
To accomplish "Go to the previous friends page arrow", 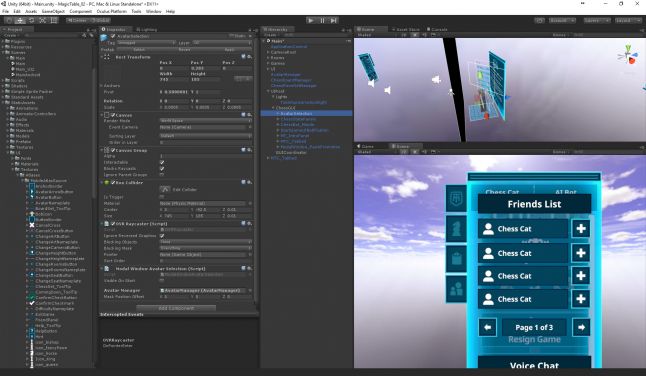I will [x=487, y=327].
